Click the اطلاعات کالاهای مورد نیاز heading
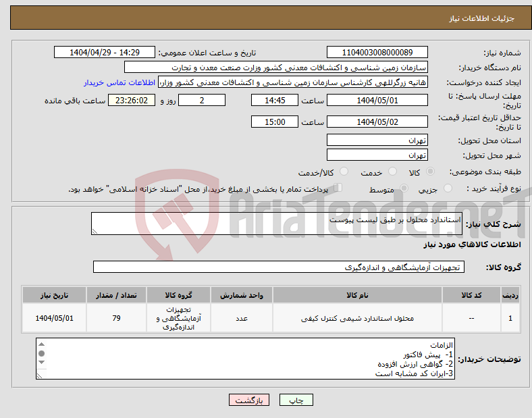 (472, 244)
